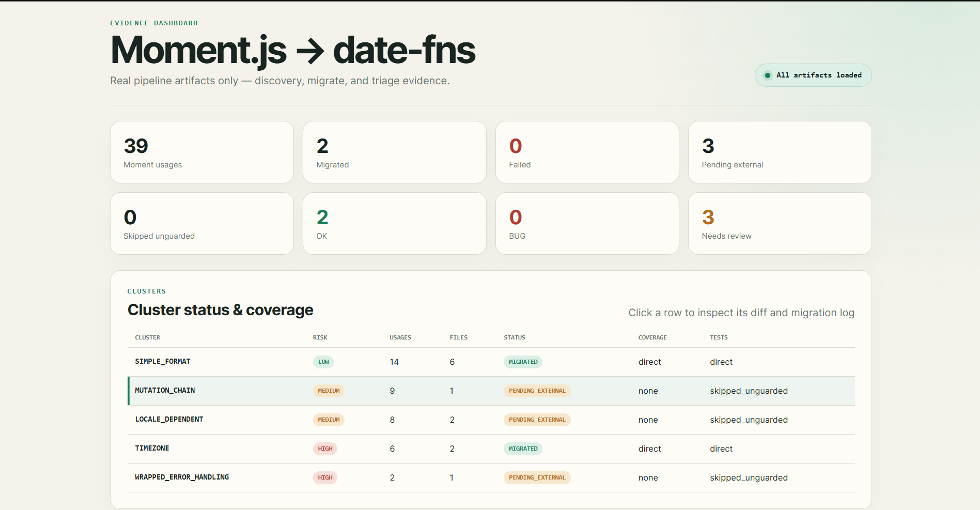Open the Needs review stat card
This screenshot has width=980, height=510.
point(780,223)
